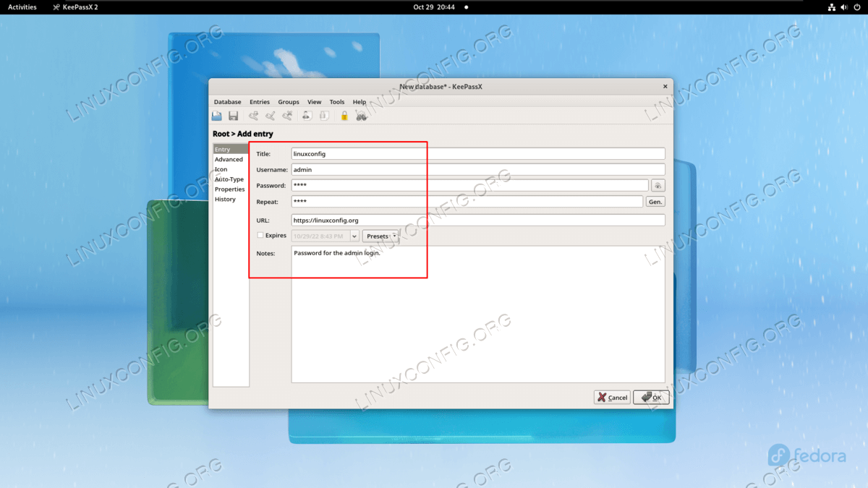Click the Username field containing admin
The height and width of the screenshot is (488, 868).
[x=478, y=170]
